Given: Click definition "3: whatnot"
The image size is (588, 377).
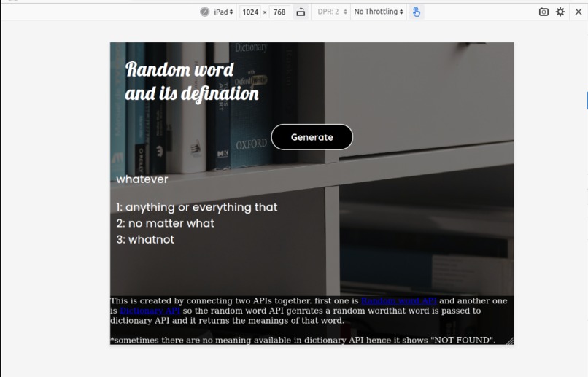Looking at the screenshot, I should tap(145, 239).
